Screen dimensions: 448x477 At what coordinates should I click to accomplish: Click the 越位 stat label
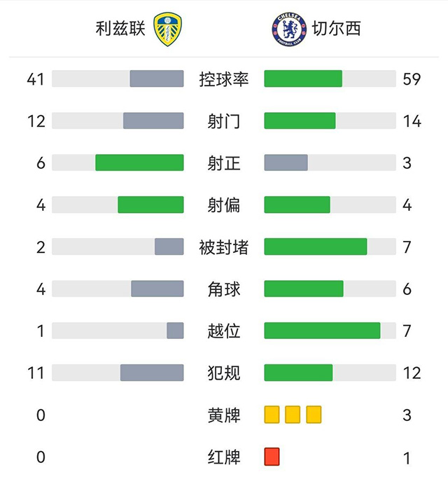click(224, 331)
